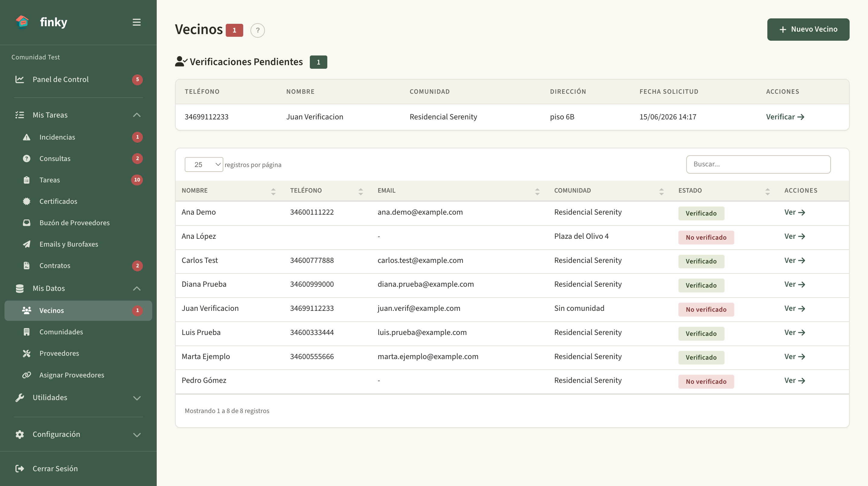
Task: Click the Mis Tareas checklist icon
Action: [20, 115]
